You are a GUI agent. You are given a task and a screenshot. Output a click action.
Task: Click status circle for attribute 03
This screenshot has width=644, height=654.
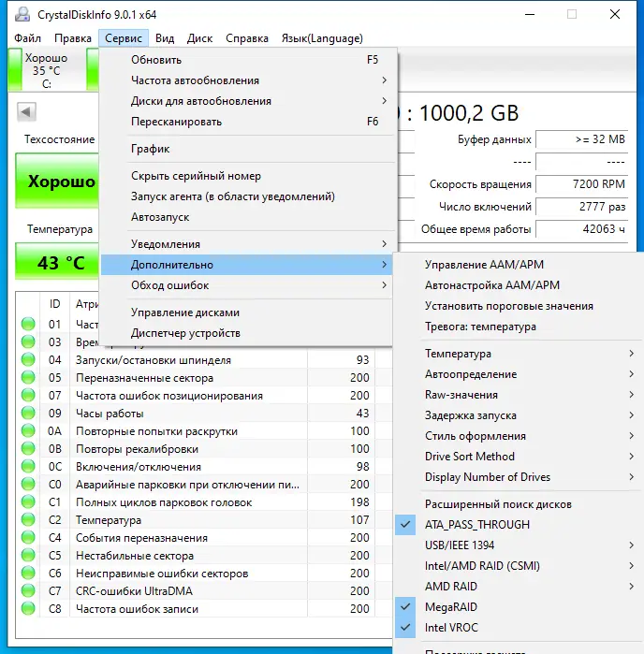point(28,342)
